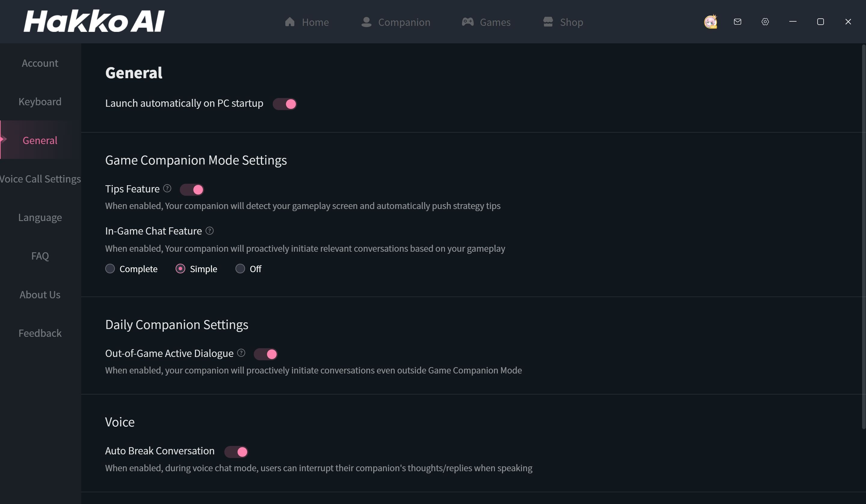Click the Voice section heading
The width and height of the screenshot is (866, 504).
point(120,422)
